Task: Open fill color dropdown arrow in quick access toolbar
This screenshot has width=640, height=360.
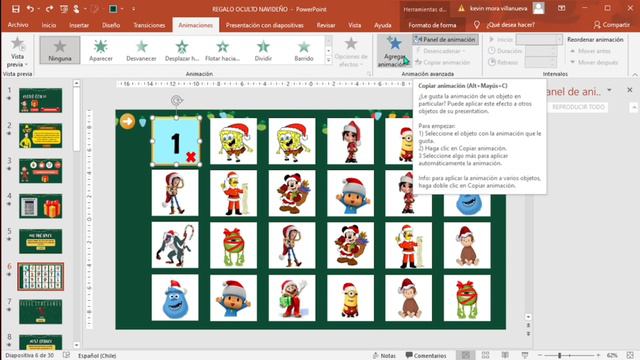Action: coord(122,9)
